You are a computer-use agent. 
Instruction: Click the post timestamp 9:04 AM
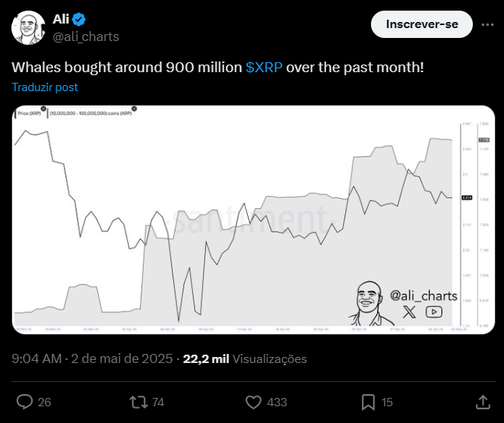[36, 358]
